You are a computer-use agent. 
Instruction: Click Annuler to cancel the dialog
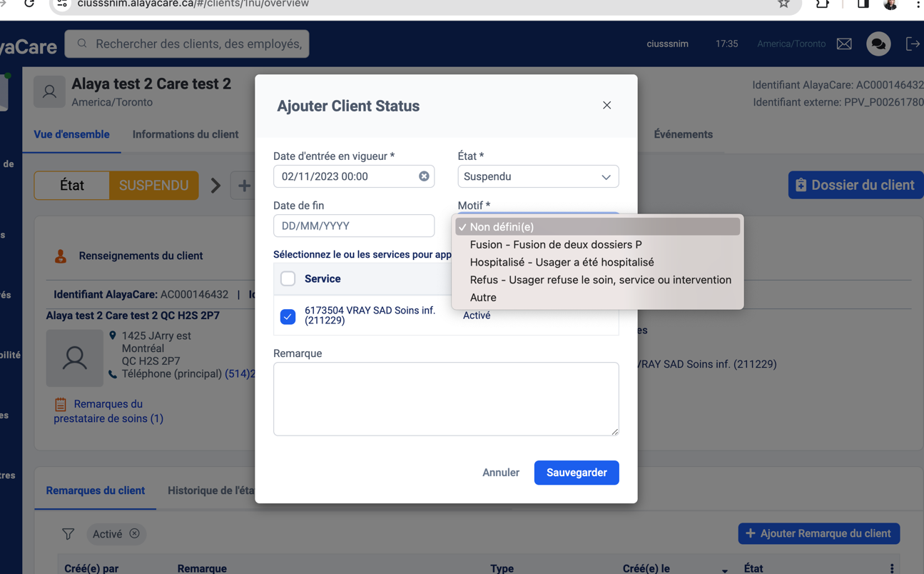500,473
